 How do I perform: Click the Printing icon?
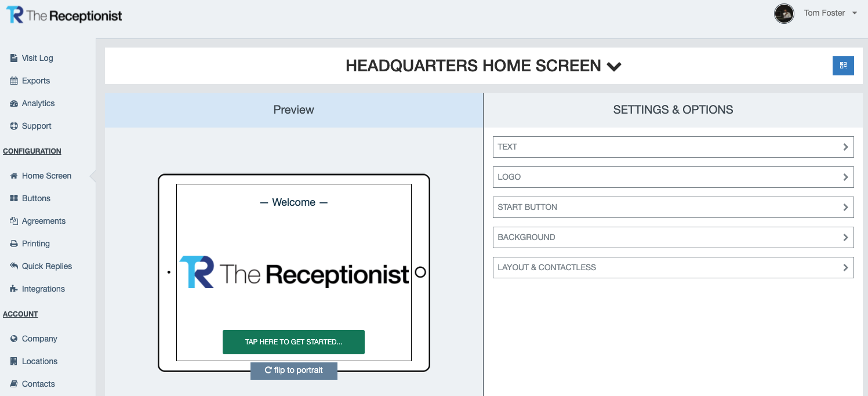13,244
